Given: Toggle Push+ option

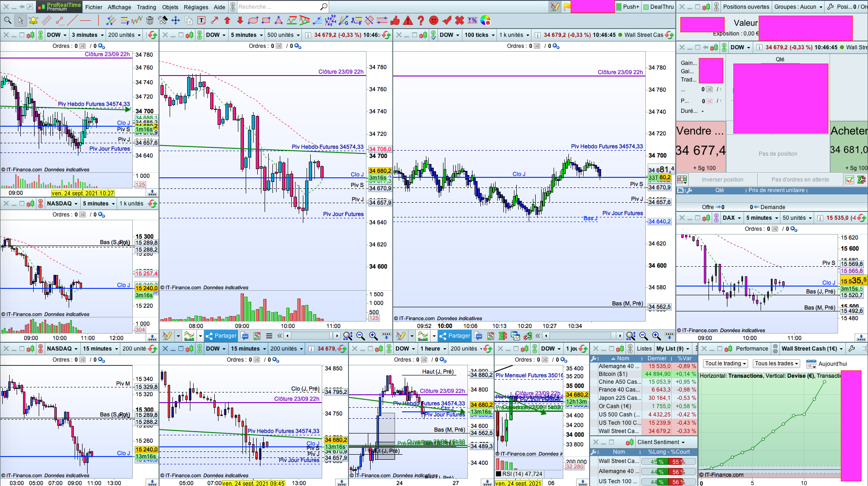Looking at the screenshot, I should click(628, 7).
